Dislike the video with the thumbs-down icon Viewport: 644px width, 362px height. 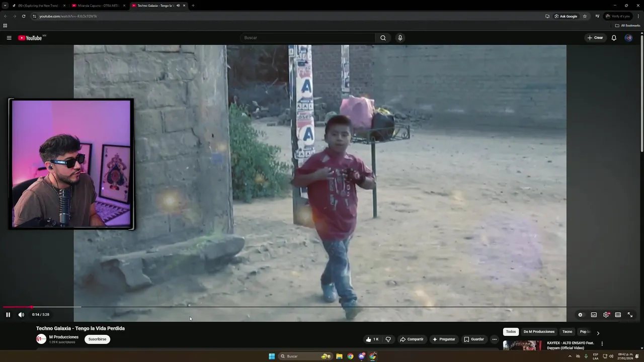click(x=388, y=339)
